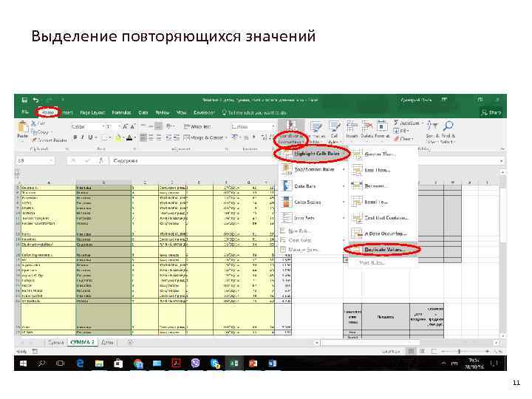The width and height of the screenshot is (532, 399).
Task: Toggle Italic formatting
Action: pos(83,137)
